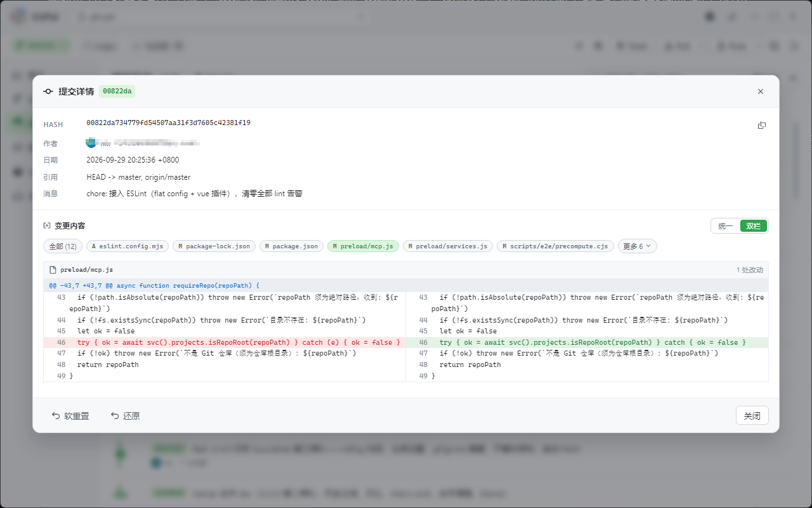812x508 pixels.
Task: Click the 00822da short hash badge
Action: coord(117,91)
